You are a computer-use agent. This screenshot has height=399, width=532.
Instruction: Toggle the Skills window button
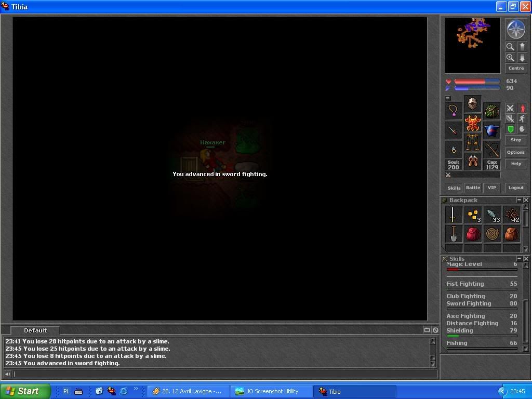(x=454, y=188)
